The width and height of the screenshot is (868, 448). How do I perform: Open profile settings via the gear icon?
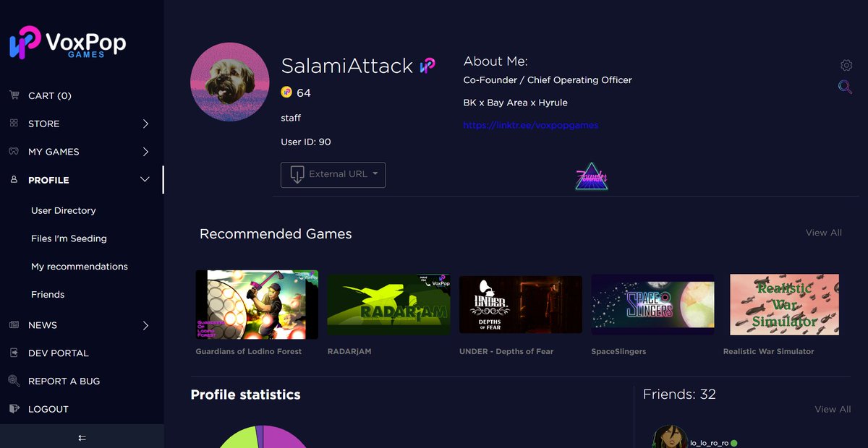point(846,65)
